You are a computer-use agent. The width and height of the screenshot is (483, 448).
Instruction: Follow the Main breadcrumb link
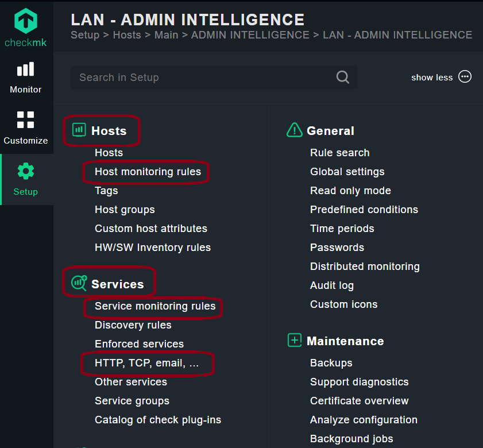tap(167, 35)
